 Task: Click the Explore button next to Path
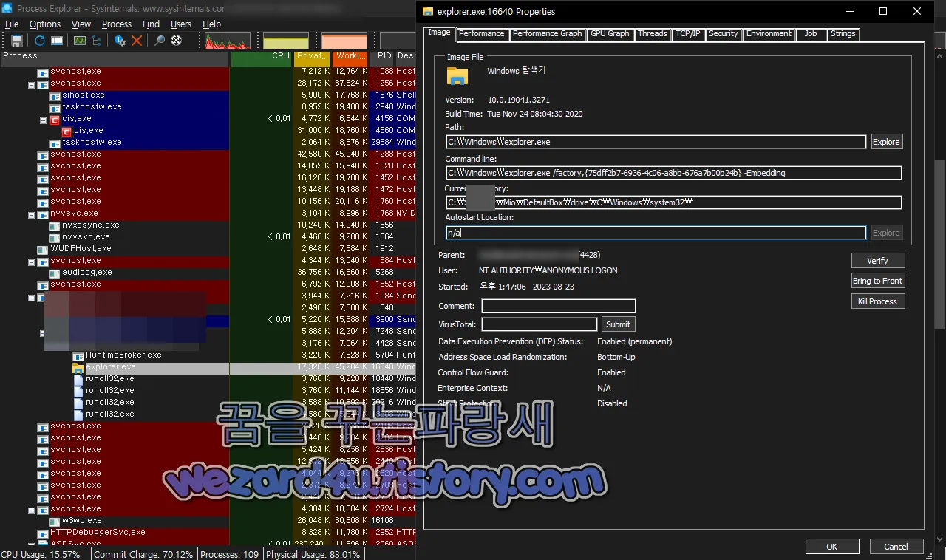tap(886, 141)
